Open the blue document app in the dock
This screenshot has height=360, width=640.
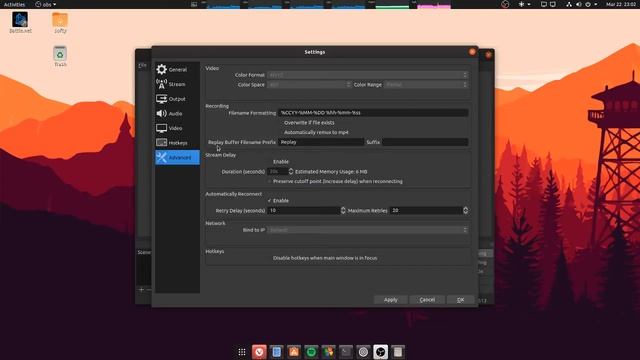coord(276,352)
